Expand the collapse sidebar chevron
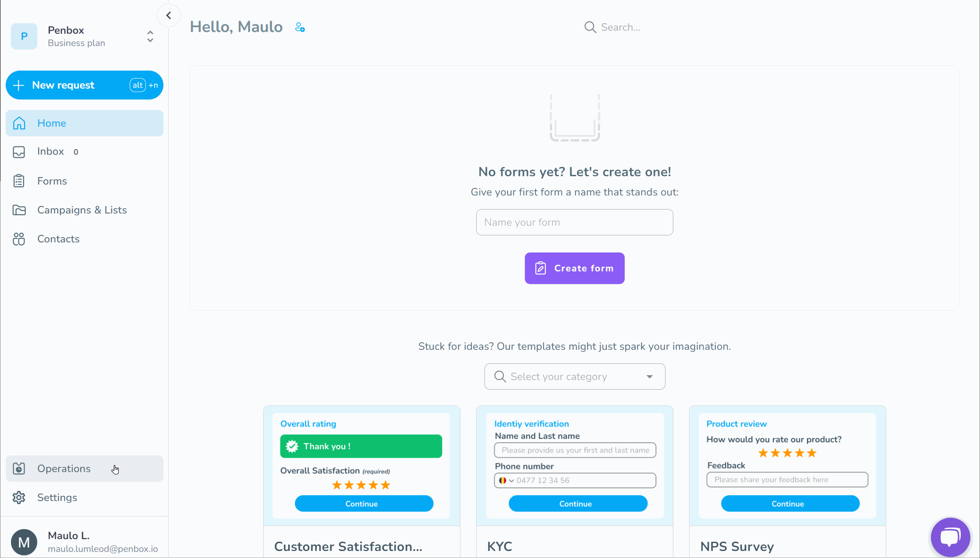This screenshot has width=980, height=558. tap(170, 15)
